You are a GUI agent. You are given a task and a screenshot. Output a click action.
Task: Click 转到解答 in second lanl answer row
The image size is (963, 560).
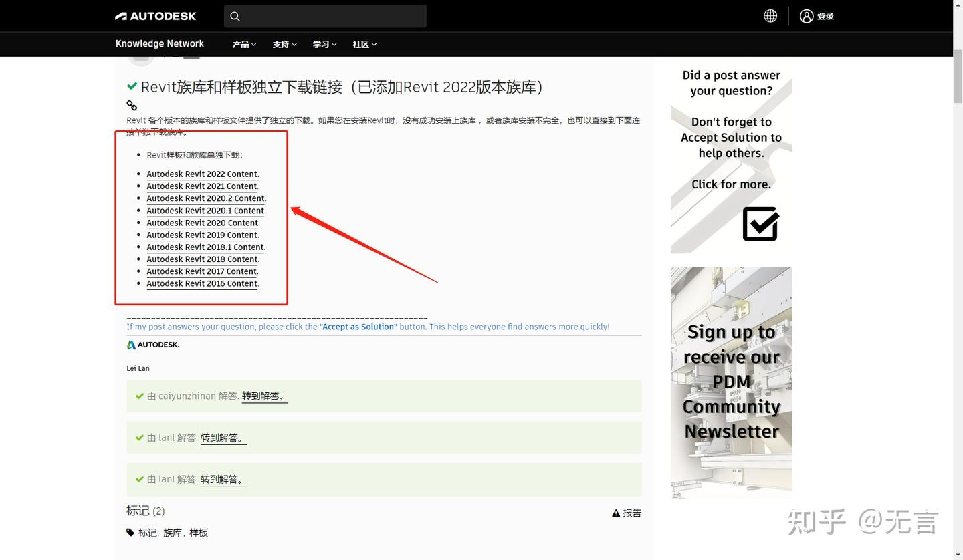pos(223,438)
